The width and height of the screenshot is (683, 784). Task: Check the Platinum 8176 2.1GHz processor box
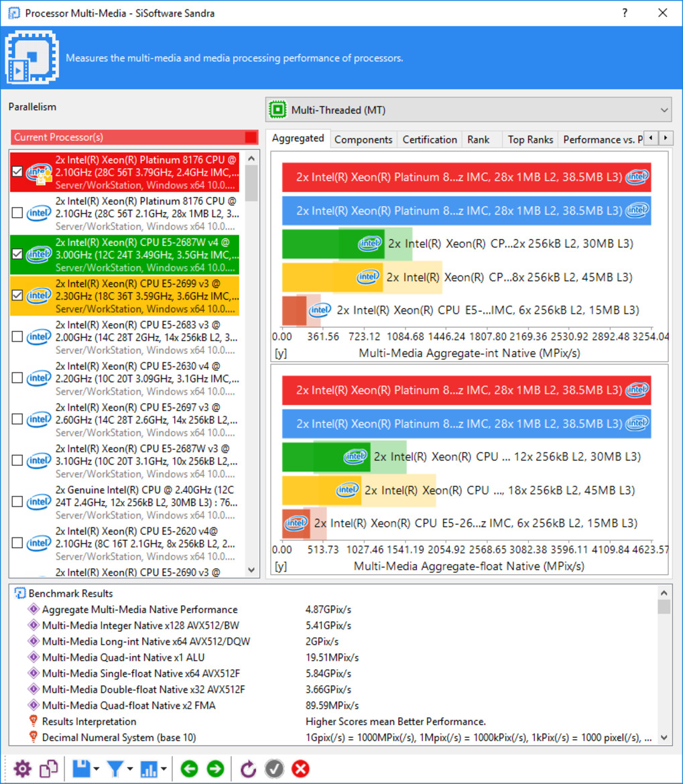[x=17, y=213]
